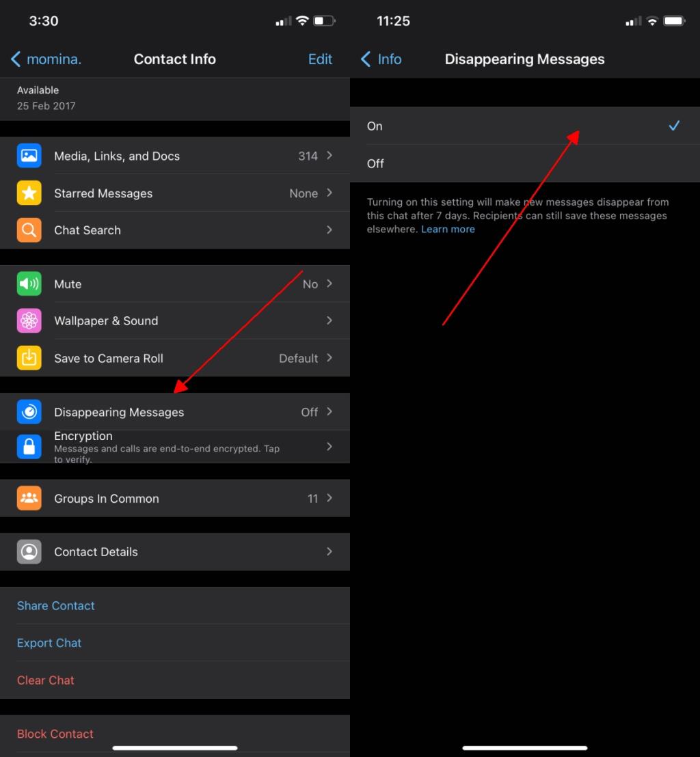Open Chat Search via the magnifier icon
The height and width of the screenshot is (757, 700).
pos(29,230)
